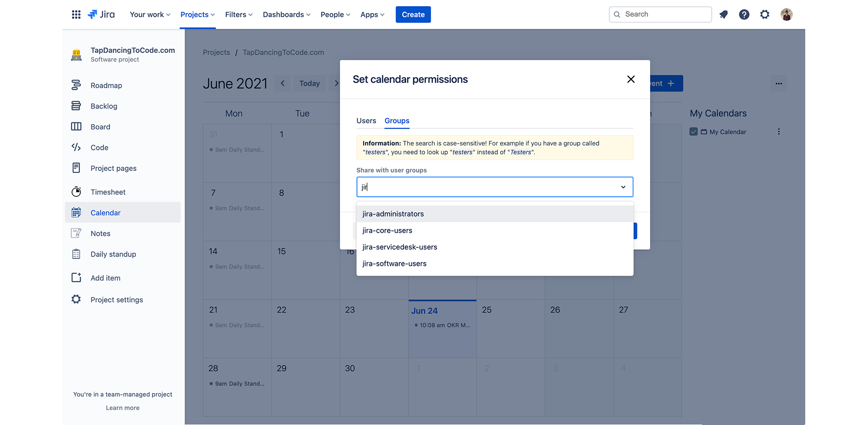Screen dimensions: 868x425
Task: Click the TapDancingToCode project avatar icon
Action: tap(76, 55)
